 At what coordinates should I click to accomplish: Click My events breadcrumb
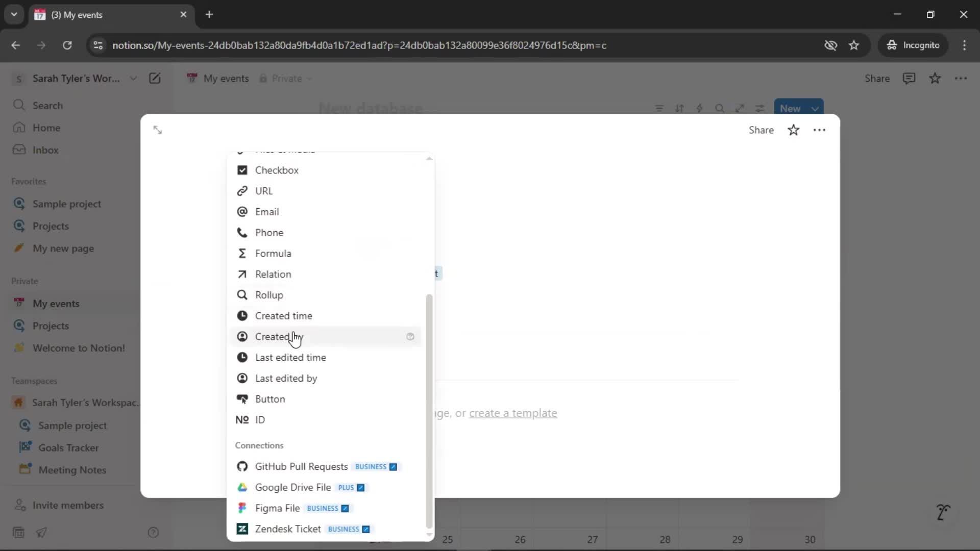pyautogui.click(x=218, y=79)
